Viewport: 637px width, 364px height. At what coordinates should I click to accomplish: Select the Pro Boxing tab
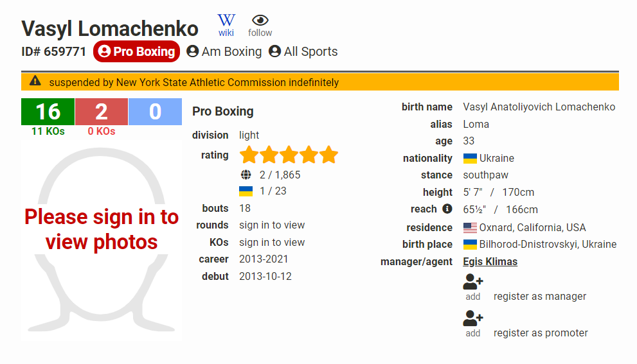tap(136, 51)
